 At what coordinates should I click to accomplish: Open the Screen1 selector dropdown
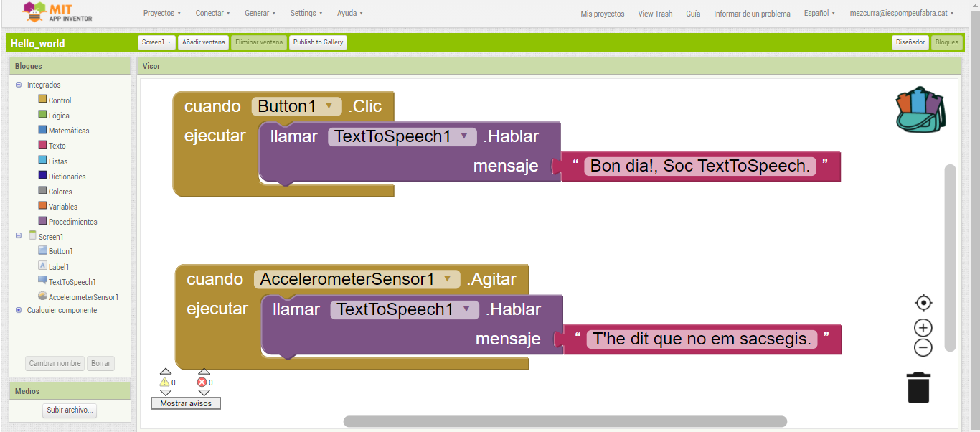pos(156,42)
